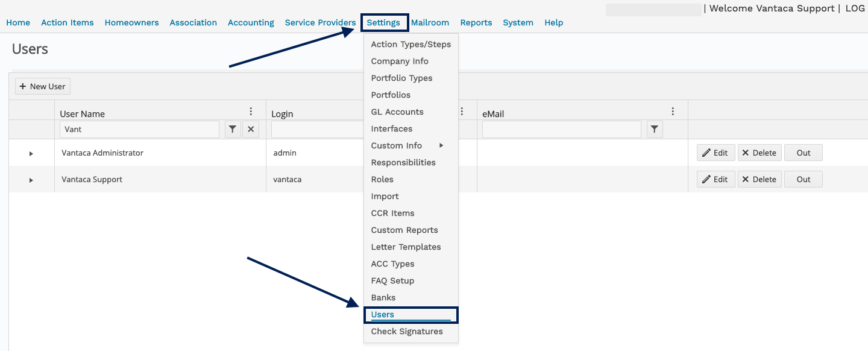Viewport: 868px width, 351px height.
Task: Select Banks in the Settings dropdown
Action: point(383,297)
